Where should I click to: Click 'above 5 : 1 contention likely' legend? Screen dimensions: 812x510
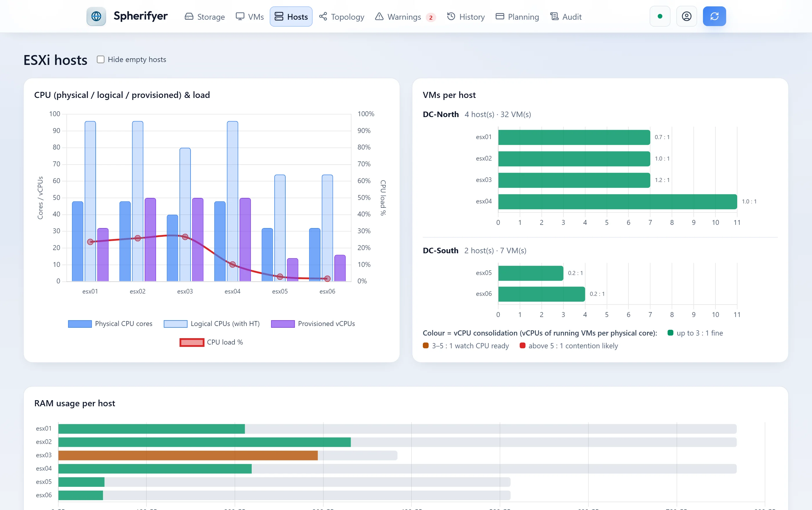(x=569, y=346)
